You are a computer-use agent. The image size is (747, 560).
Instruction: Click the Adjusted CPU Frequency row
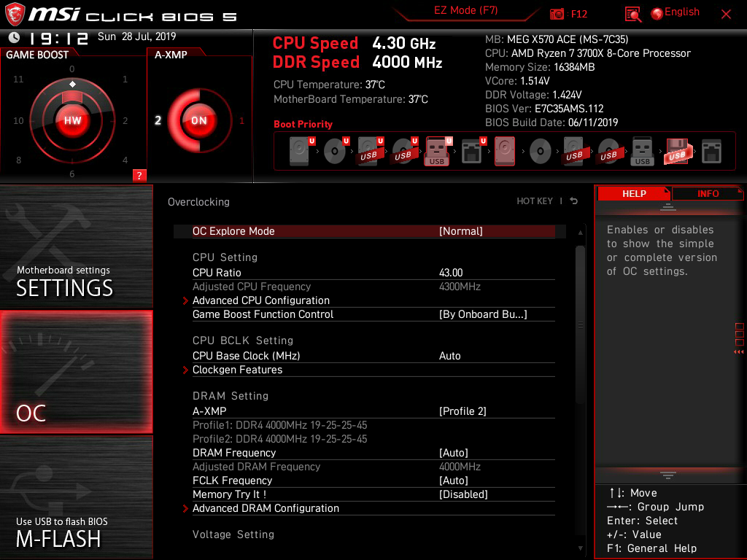(373, 287)
